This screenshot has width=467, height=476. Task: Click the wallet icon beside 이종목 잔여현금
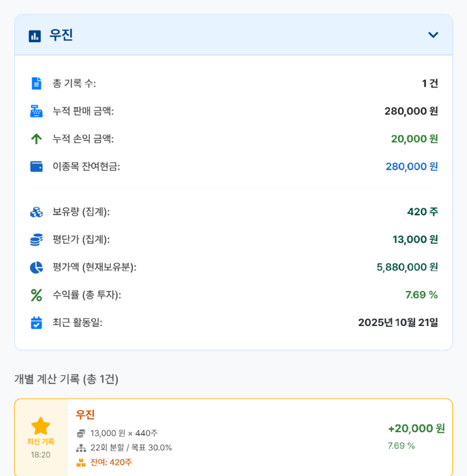pos(36,166)
